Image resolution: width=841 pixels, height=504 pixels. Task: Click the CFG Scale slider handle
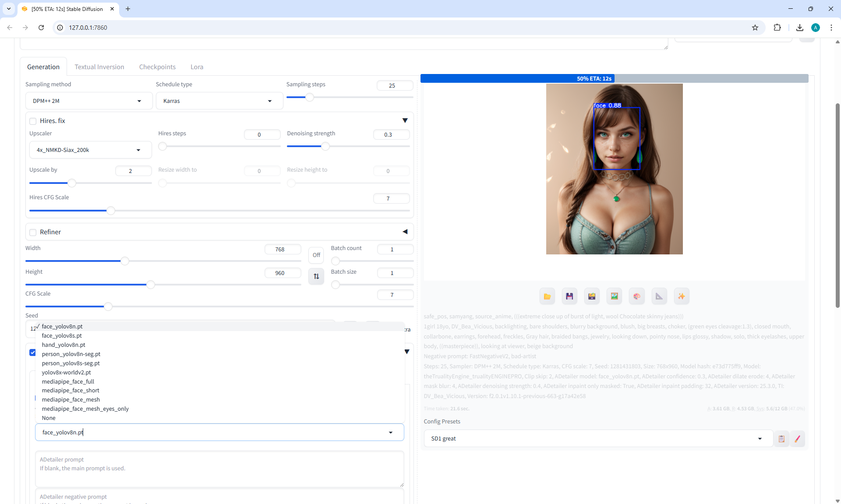coord(108,307)
